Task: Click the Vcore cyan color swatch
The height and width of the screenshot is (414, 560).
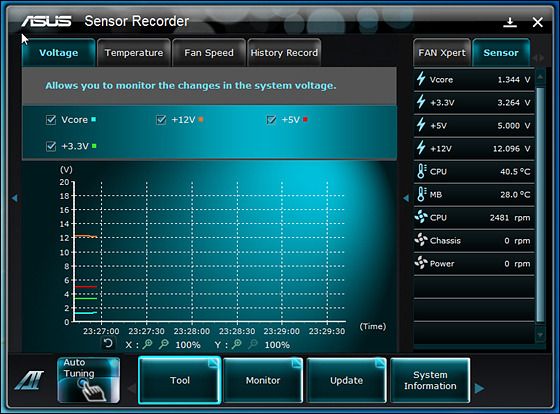Action: 94,119
